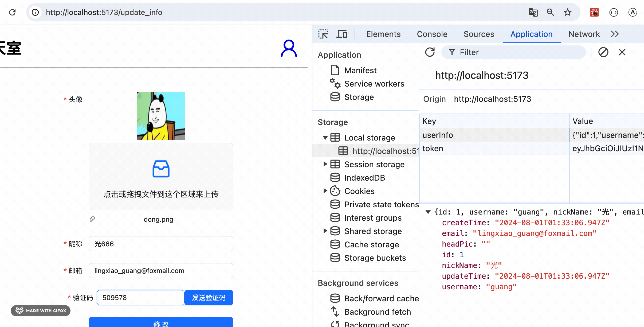
Task: Switch to the Network tab
Action: click(x=584, y=34)
